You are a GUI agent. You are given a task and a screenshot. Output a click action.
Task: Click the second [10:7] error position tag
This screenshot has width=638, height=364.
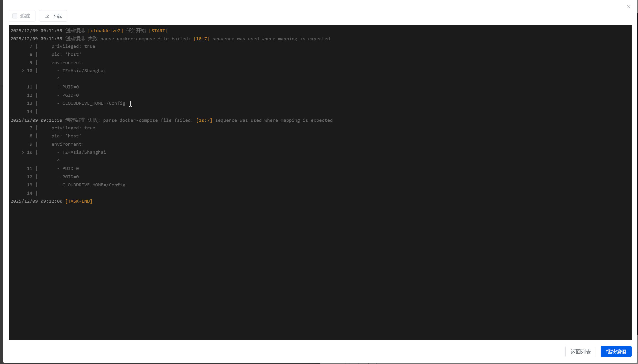pos(204,120)
